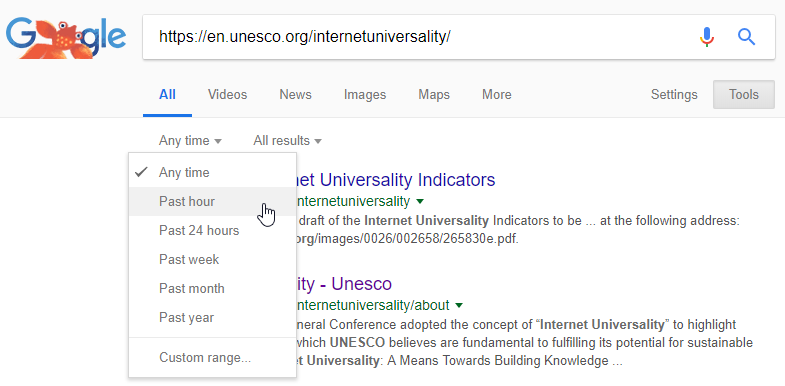The height and width of the screenshot is (386, 785).
Task: Run search with magnifying glass icon
Action: pos(746,37)
